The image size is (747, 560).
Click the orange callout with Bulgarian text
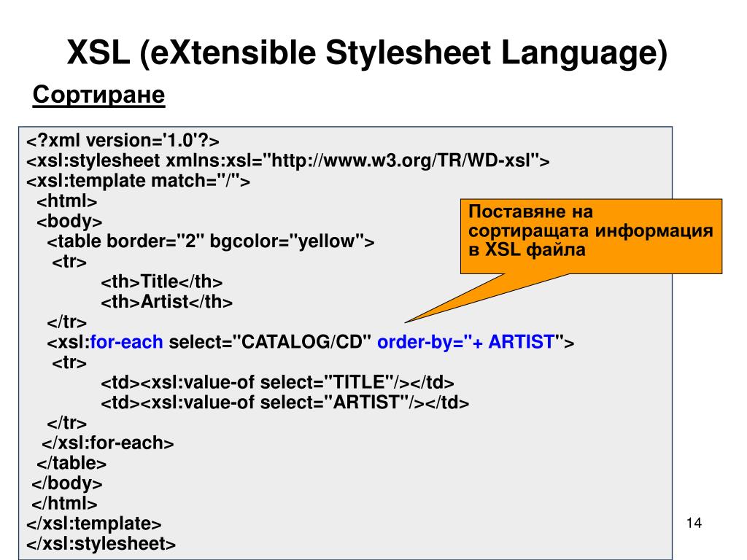coord(591,236)
